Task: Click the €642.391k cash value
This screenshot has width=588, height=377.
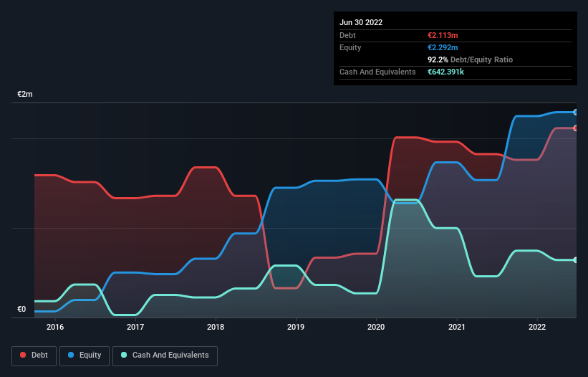Action: pos(446,72)
